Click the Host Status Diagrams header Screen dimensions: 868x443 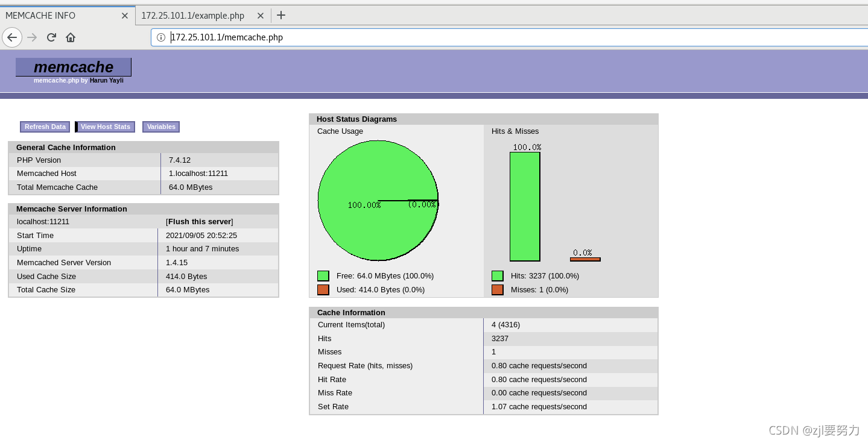356,119
